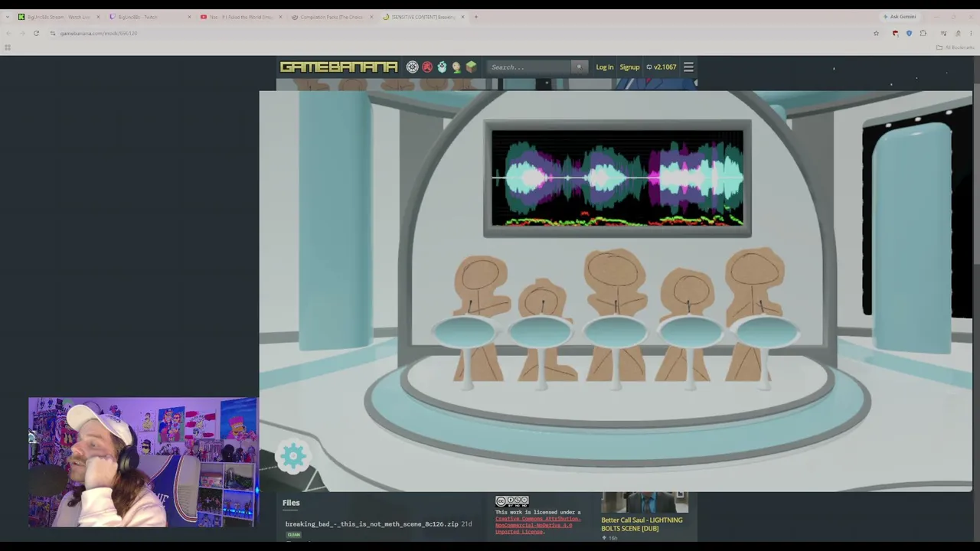This screenshot has width=980, height=551.
Task: Open a new browser tab
Action: (475, 17)
